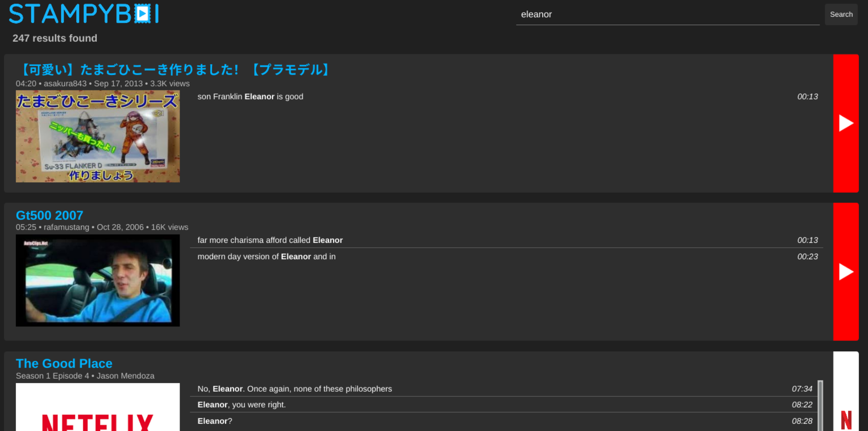The height and width of the screenshot is (431, 868).
Task: Select 'Eleanor, you were right.' subtitle line
Action: pyautogui.click(x=503, y=405)
